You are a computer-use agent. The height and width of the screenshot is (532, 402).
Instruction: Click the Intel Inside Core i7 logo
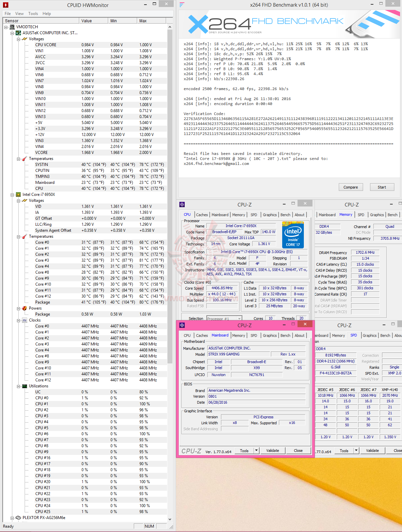293,235
